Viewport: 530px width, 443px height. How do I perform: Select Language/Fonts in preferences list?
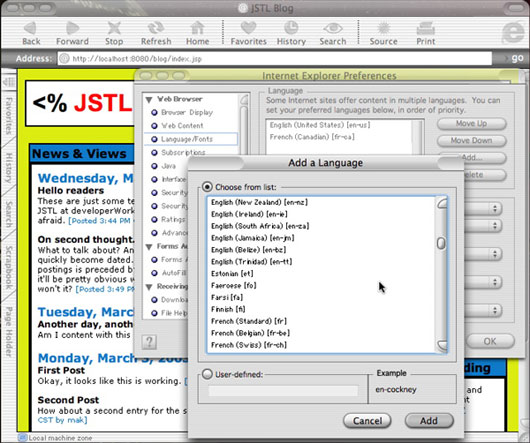coord(191,139)
